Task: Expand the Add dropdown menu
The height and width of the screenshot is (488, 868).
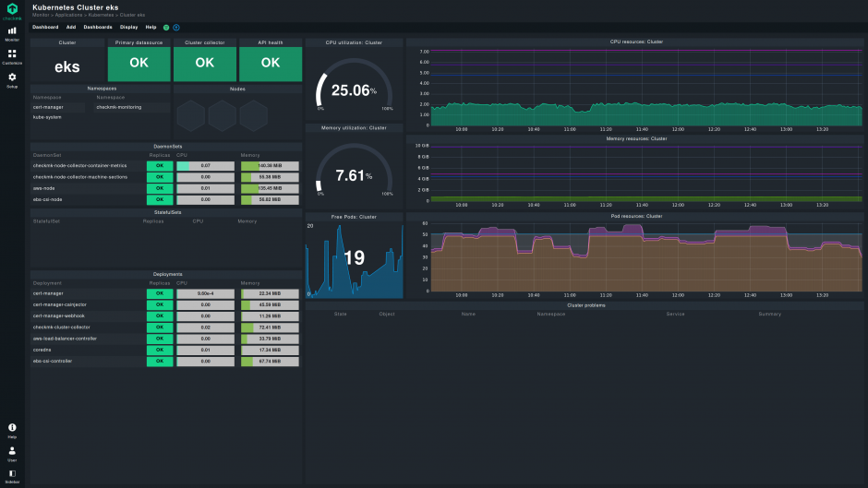Action: point(70,28)
